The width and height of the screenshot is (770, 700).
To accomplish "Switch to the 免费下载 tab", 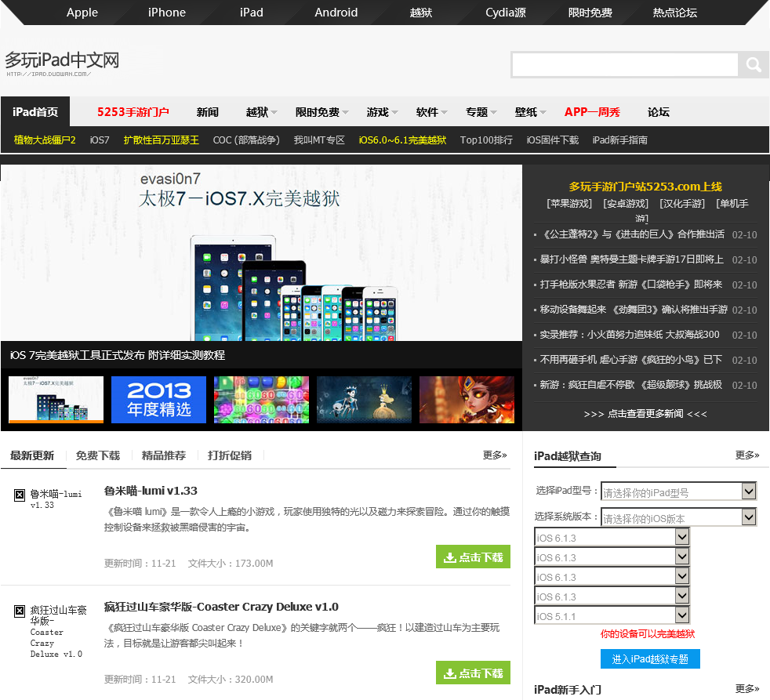I will pyautogui.click(x=98, y=455).
